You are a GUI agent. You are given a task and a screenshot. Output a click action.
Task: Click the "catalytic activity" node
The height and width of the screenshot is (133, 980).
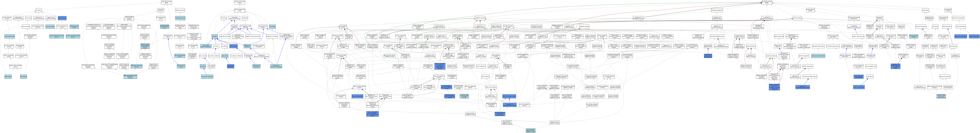(x=180, y=10)
